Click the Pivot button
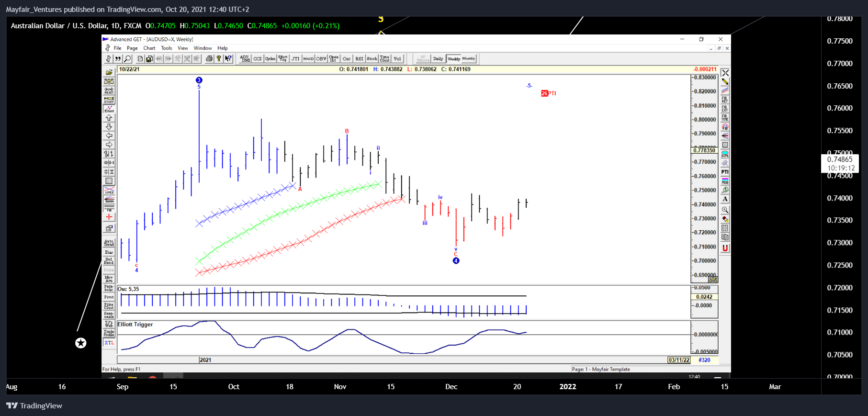The image size is (868, 416). click(x=109, y=297)
